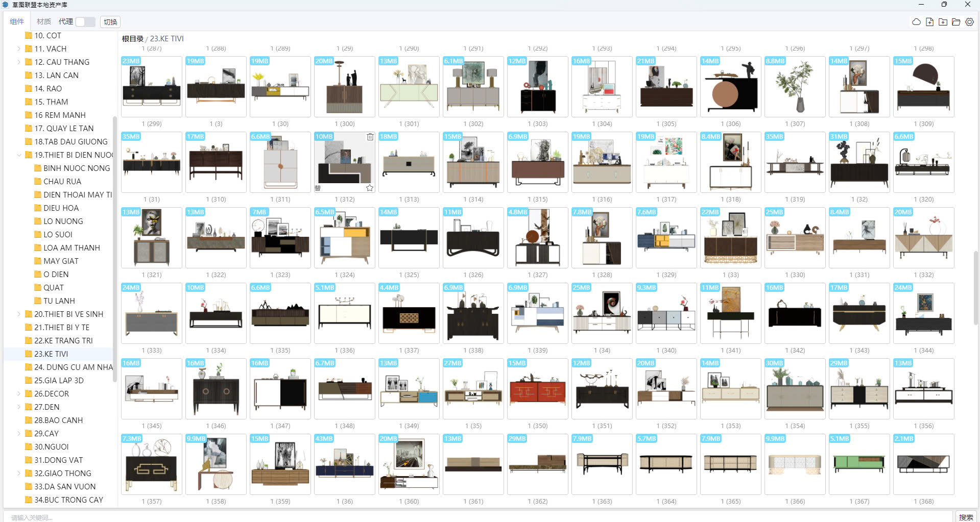Select the red cabinet thumbnail 1 (350)
This screenshot has height=522, width=980.
pyautogui.click(x=537, y=389)
